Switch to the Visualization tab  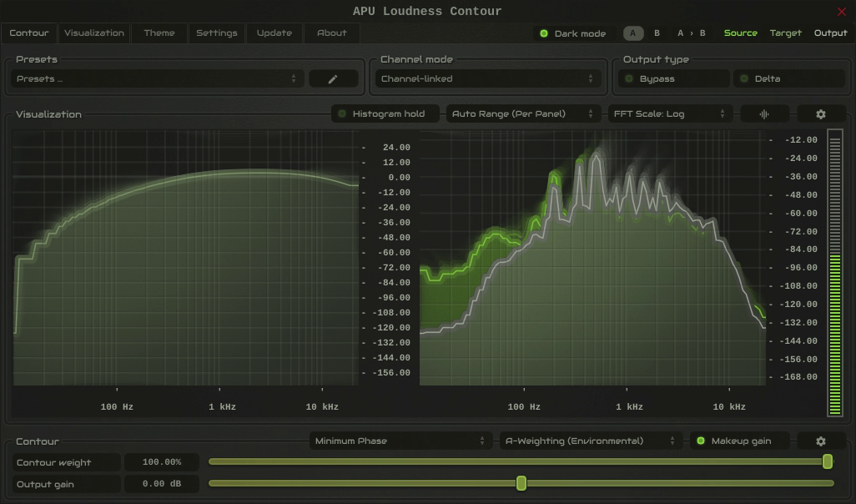[x=94, y=33]
